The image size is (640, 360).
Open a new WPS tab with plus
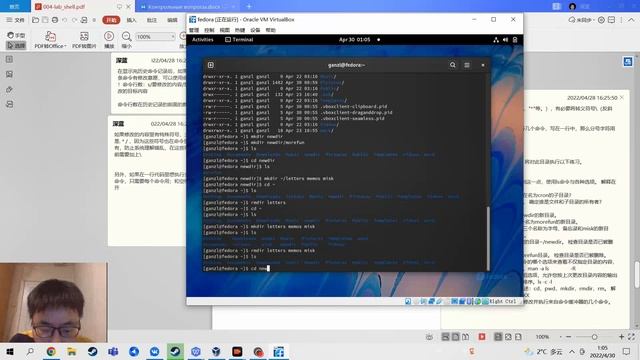point(249,7)
